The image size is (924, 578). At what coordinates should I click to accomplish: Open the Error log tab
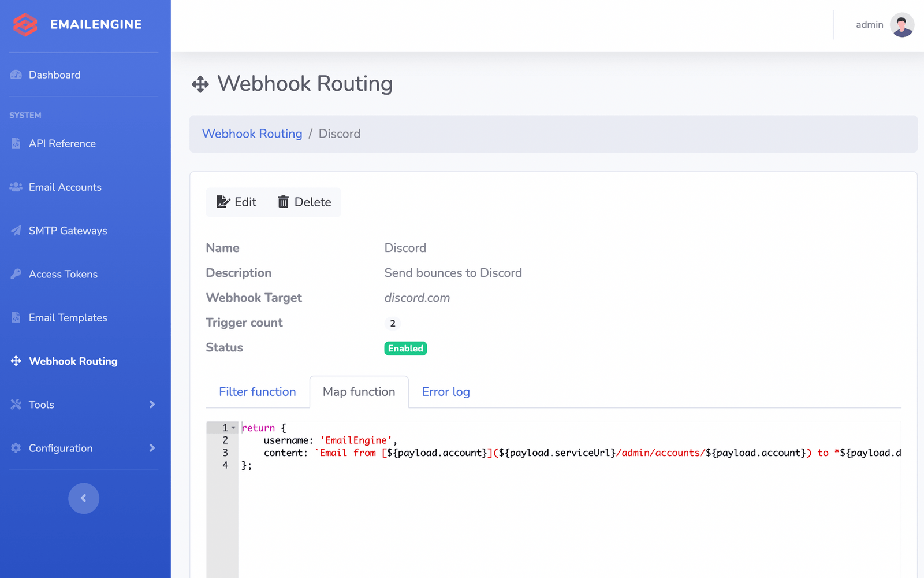tap(445, 391)
